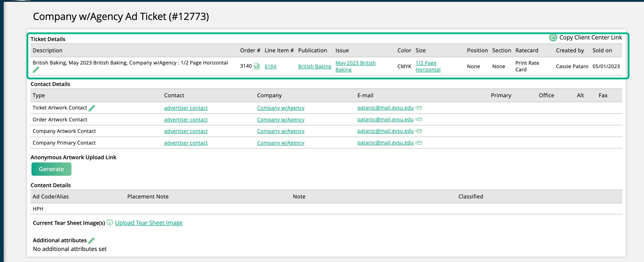Open pataroc@mail.gvsu.edu in the Company Artwork Contact row
644x262 pixels.
385,131
